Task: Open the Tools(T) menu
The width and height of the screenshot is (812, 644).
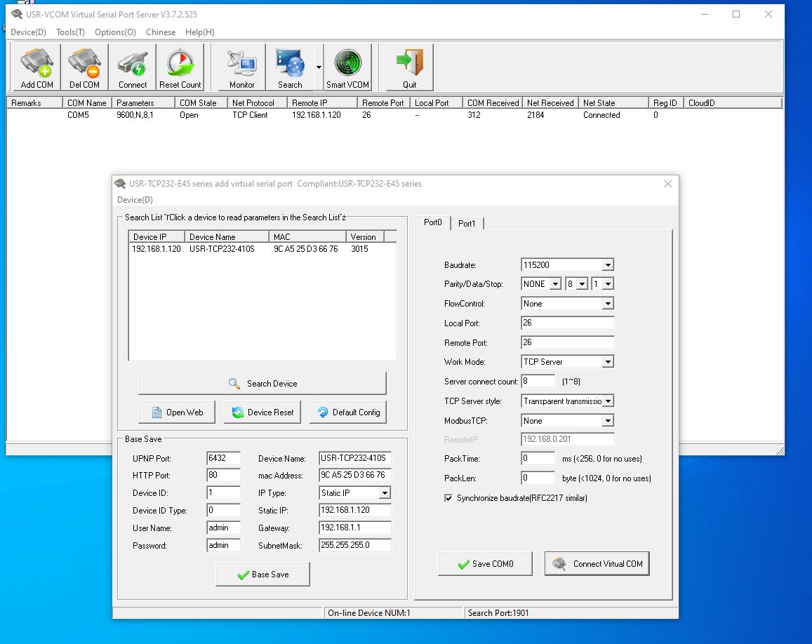Action: (x=70, y=32)
